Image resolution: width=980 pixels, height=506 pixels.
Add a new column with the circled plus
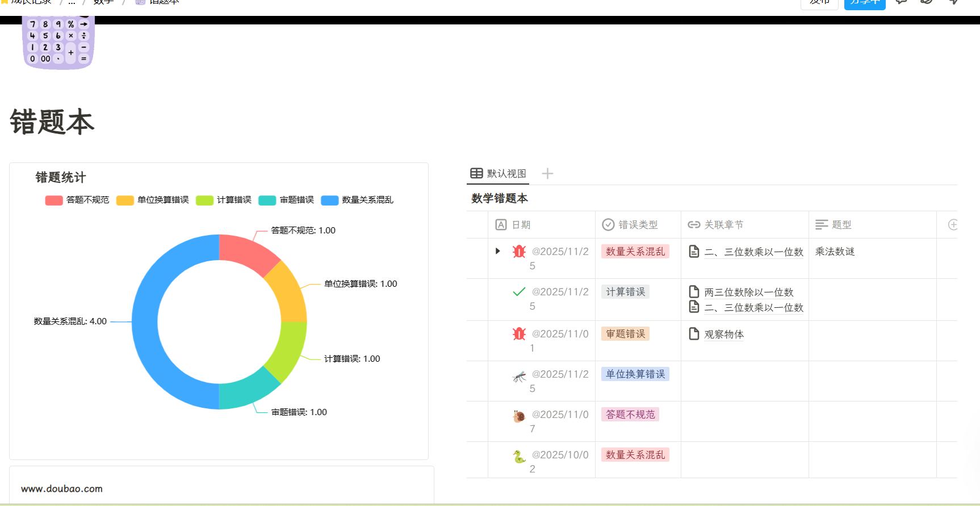tap(953, 225)
